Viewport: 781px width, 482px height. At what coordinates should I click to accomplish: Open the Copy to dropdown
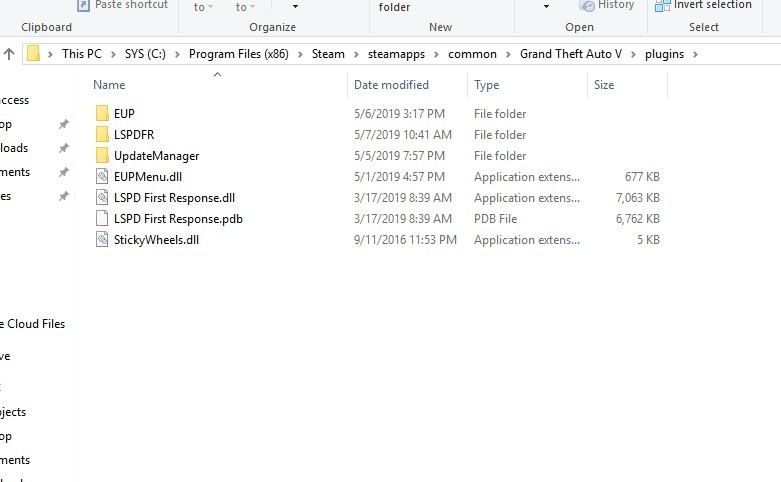(x=245, y=7)
